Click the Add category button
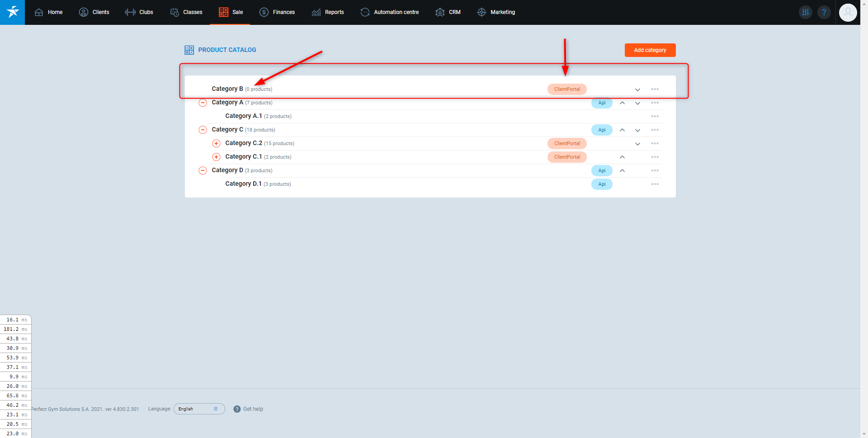The image size is (868, 438). pos(650,50)
